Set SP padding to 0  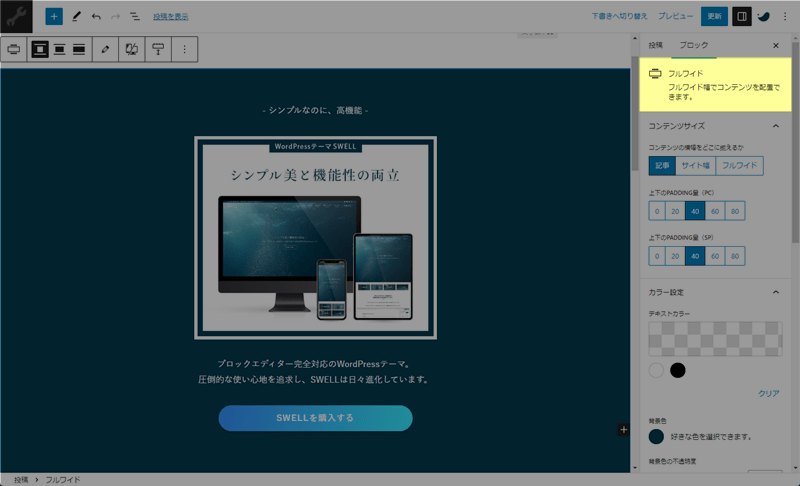(657, 256)
